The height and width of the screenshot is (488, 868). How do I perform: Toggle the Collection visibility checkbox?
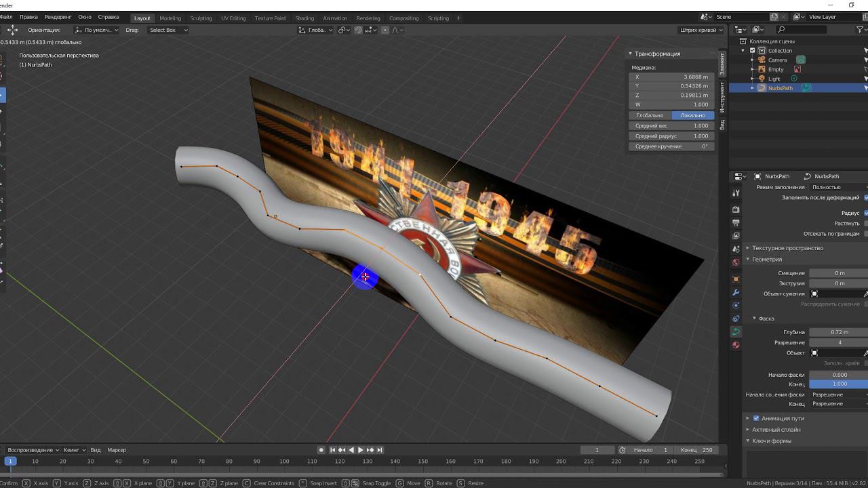(x=752, y=50)
